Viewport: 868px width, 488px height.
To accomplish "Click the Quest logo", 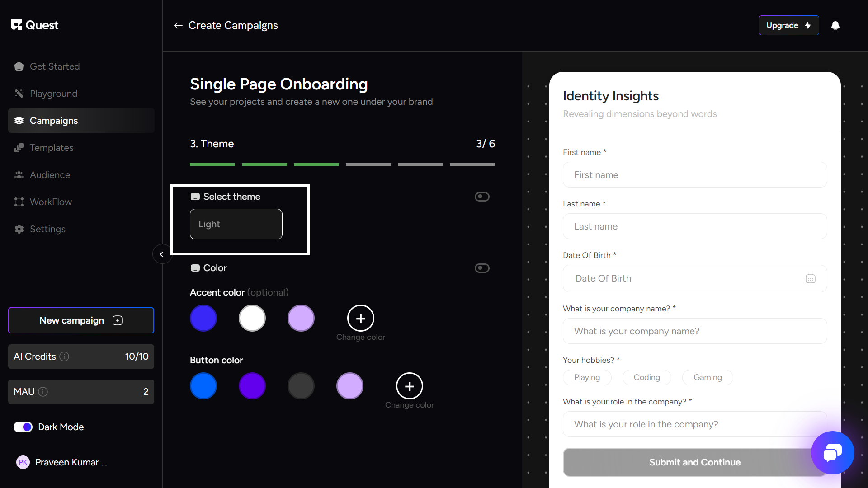I will 35,25.
